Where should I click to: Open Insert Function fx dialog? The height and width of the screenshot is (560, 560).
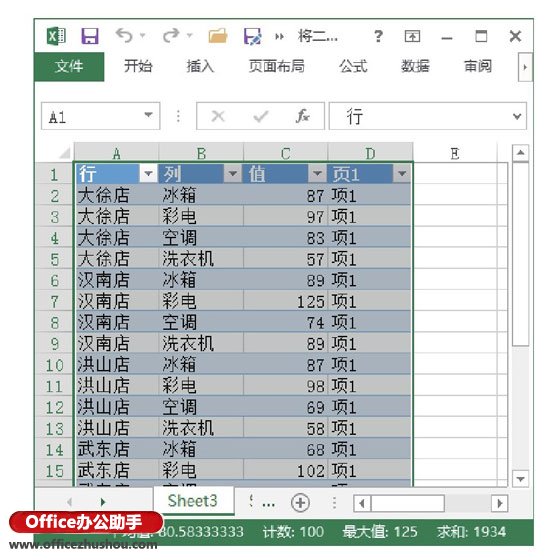pos(303,116)
